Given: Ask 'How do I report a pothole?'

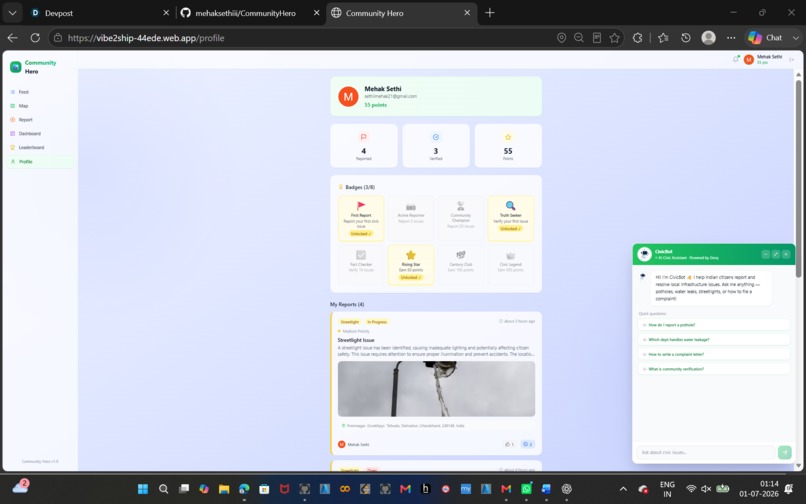Looking at the screenshot, I should coord(714,325).
